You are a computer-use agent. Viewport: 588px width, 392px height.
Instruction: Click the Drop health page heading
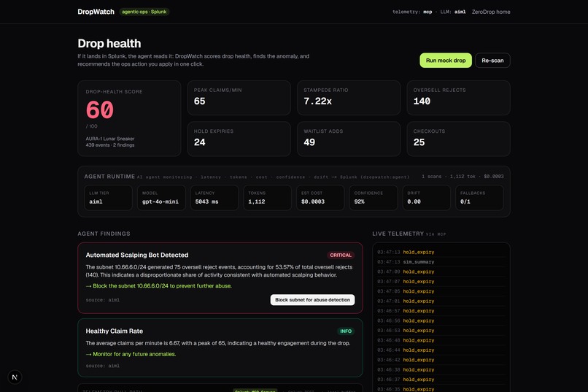tap(109, 44)
